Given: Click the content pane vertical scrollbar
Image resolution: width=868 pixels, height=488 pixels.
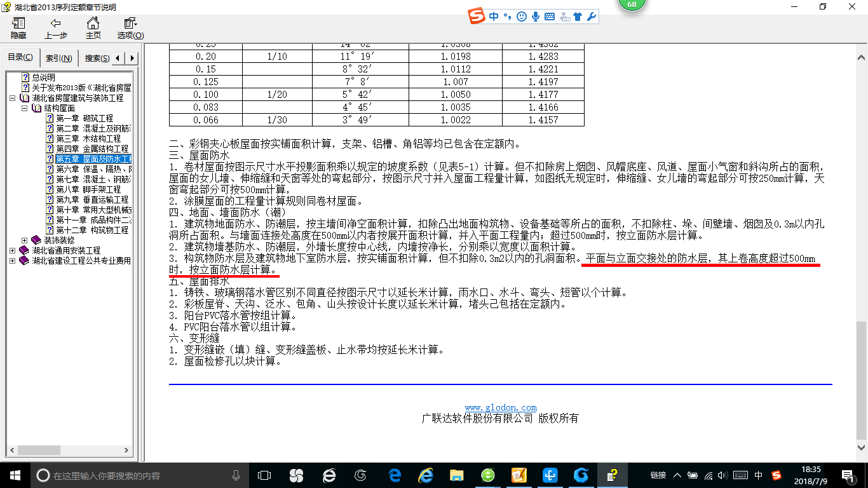Looking at the screenshot, I should click(861, 251).
